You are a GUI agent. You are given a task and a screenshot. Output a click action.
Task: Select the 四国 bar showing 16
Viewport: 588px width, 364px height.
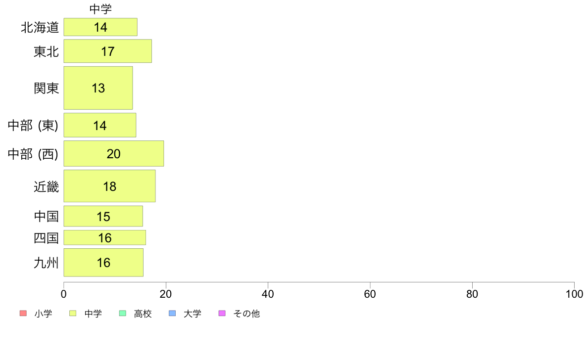click(x=104, y=238)
